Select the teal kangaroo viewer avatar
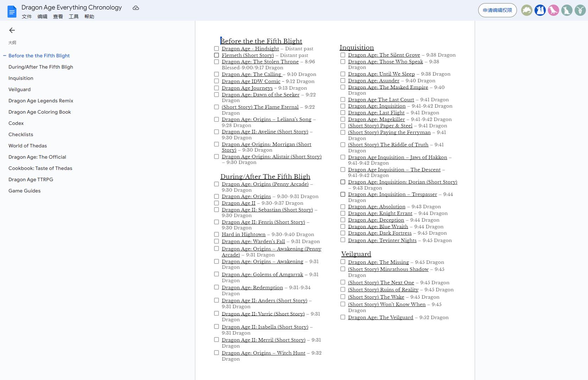Viewport: 588px width, 380px height. [567, 10]
